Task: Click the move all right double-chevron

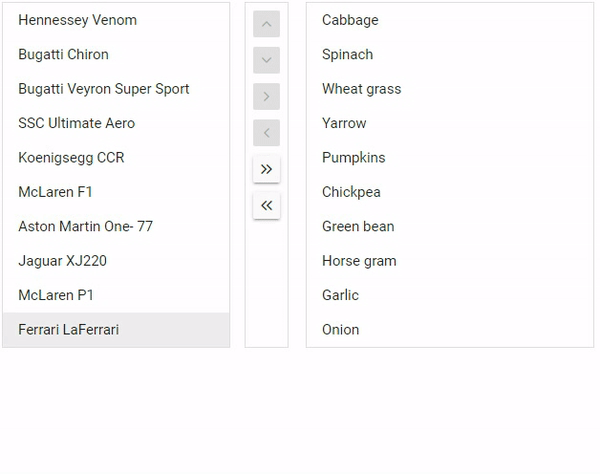Action: pos(266,169)
